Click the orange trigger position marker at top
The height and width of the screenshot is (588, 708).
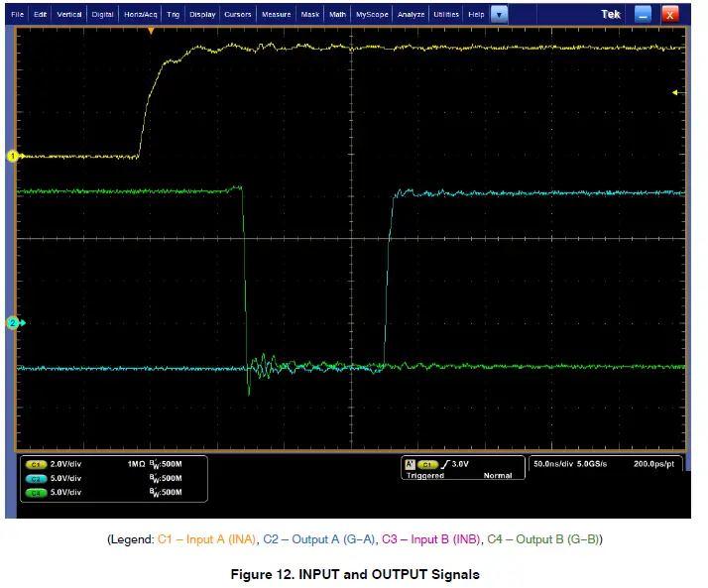pos(151,32)
